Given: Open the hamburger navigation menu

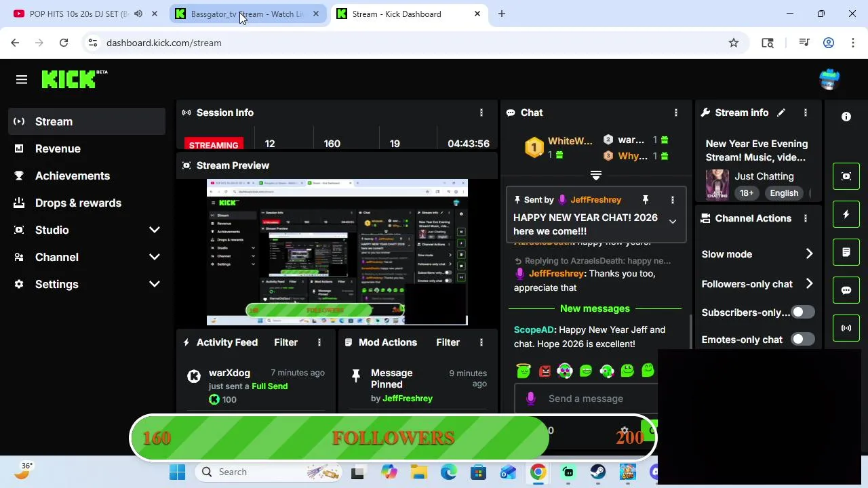Looking at the screenshot, I should tap(22, 80).
